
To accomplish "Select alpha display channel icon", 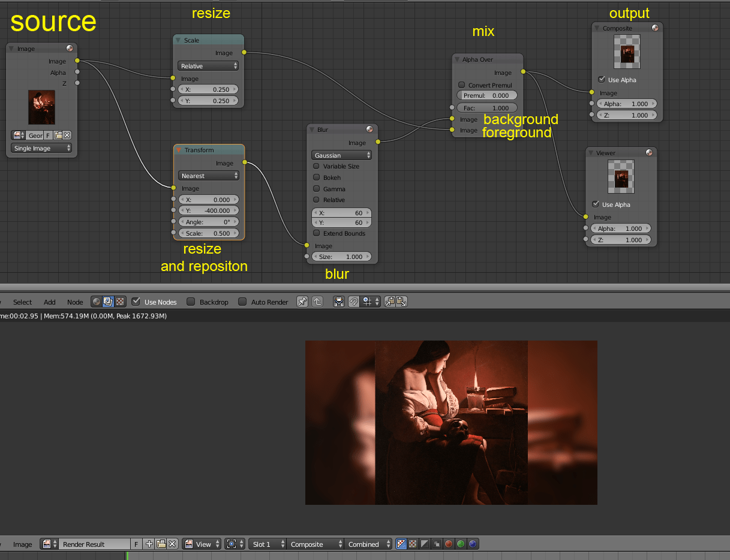I will 425,544.
